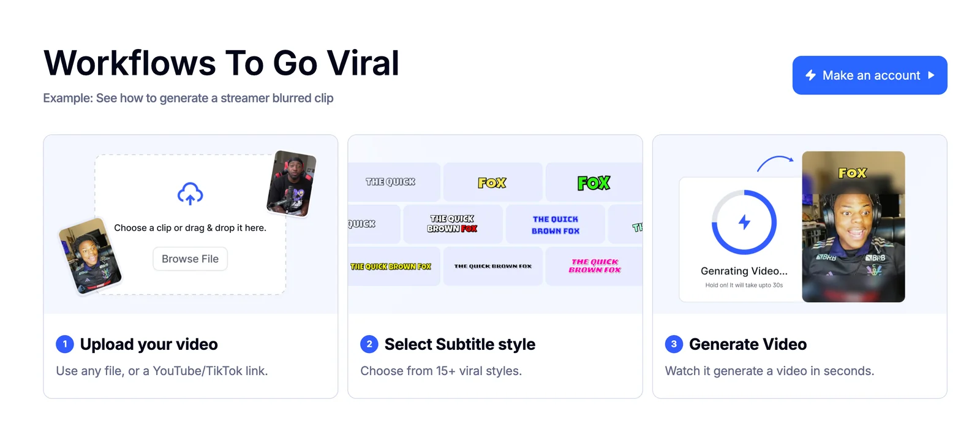Click the step 1 number badge
This screenshot has width=980, height=440.
65,344
